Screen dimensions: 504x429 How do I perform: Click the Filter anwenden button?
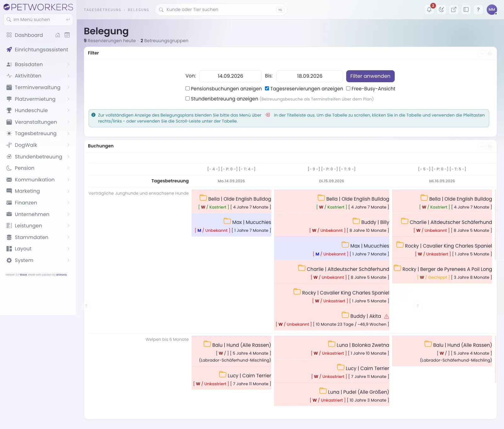click(x=370, y=76)
